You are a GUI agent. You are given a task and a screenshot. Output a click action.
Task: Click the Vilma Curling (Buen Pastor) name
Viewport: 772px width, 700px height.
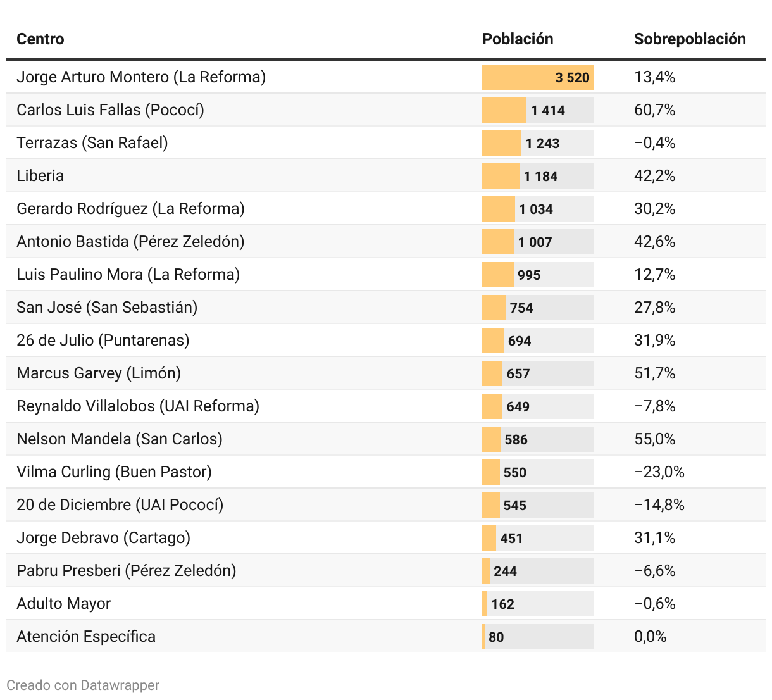(x=114, y=472)
